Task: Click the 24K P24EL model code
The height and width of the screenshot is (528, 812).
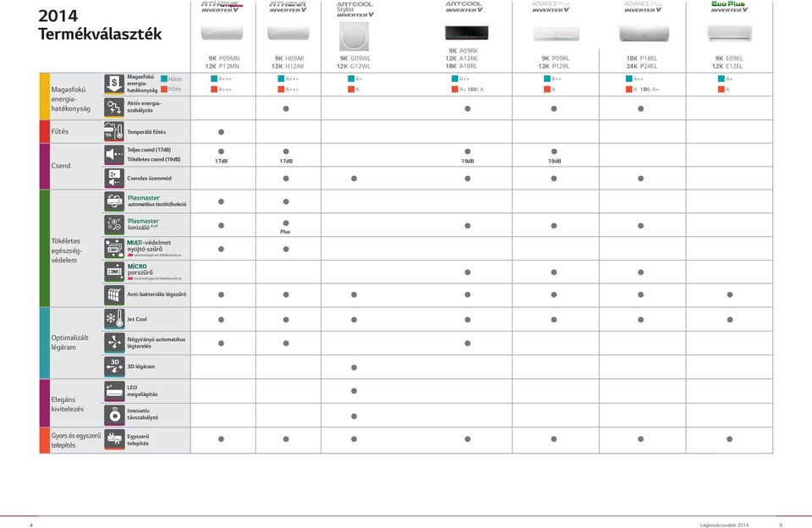Action: pos(642,66)
